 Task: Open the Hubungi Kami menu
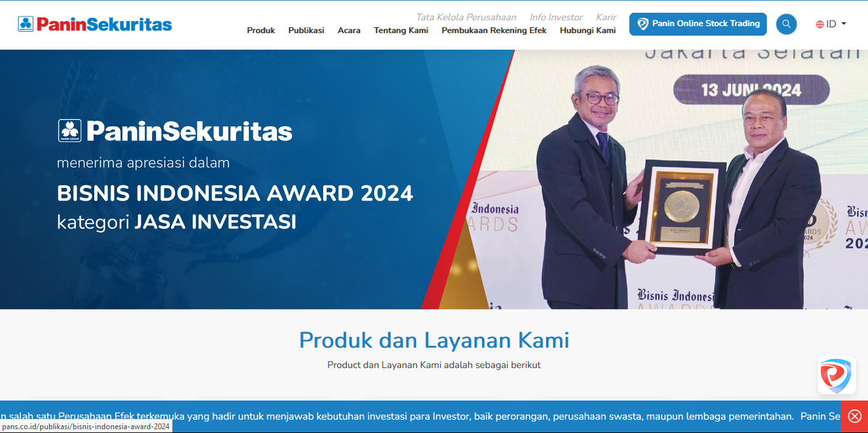point(587,30)
